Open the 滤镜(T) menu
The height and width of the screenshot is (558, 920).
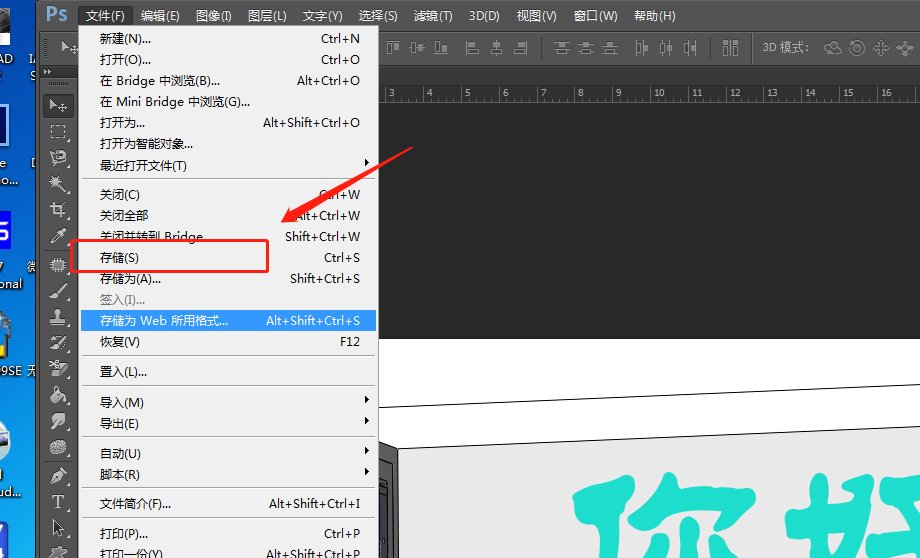[433, 16]
